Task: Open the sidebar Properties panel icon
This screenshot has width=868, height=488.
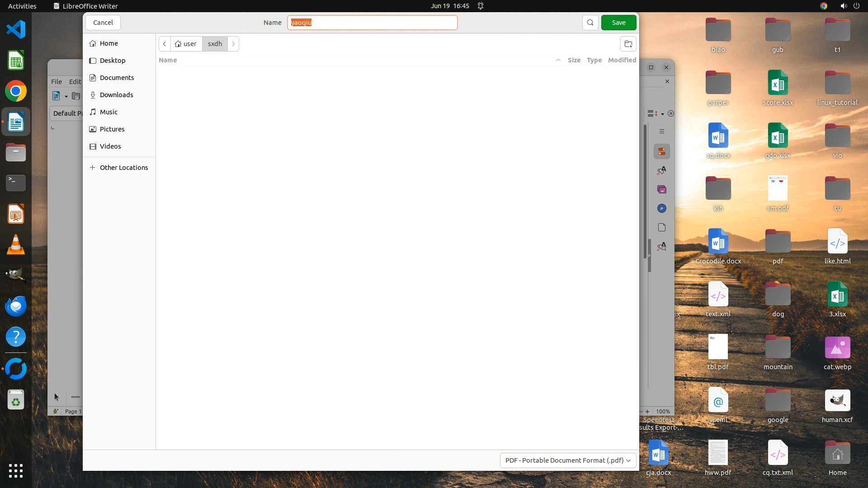Action: point(662,151)
